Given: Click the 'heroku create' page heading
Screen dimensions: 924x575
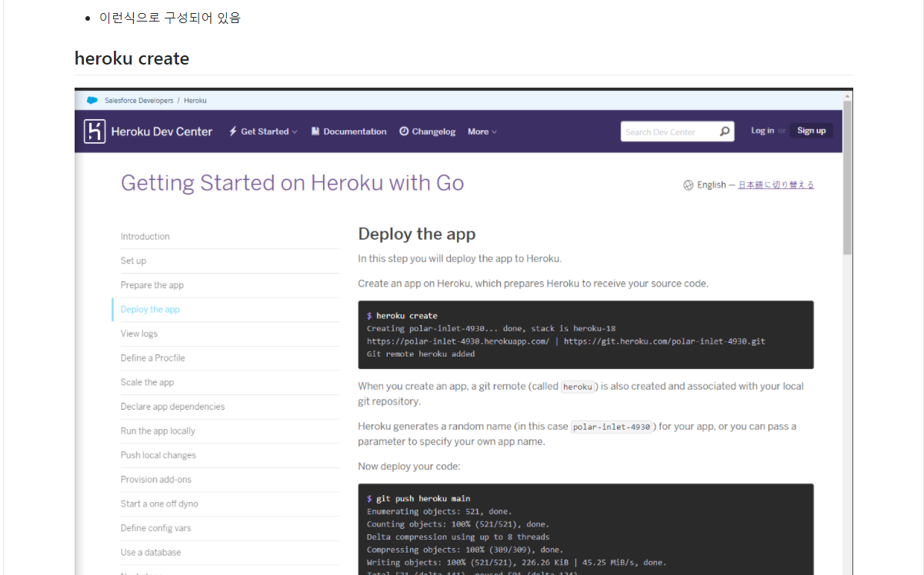Looking at the screenshot, I should [132, 58].
